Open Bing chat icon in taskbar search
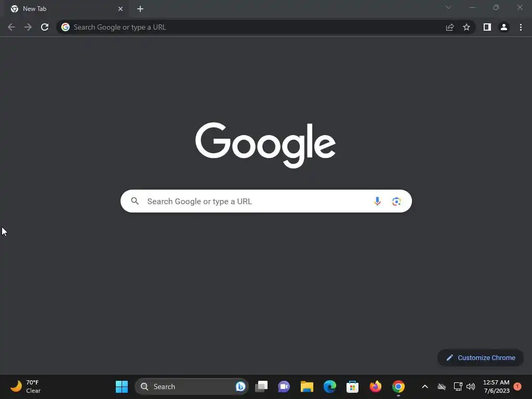 [241, 387]
